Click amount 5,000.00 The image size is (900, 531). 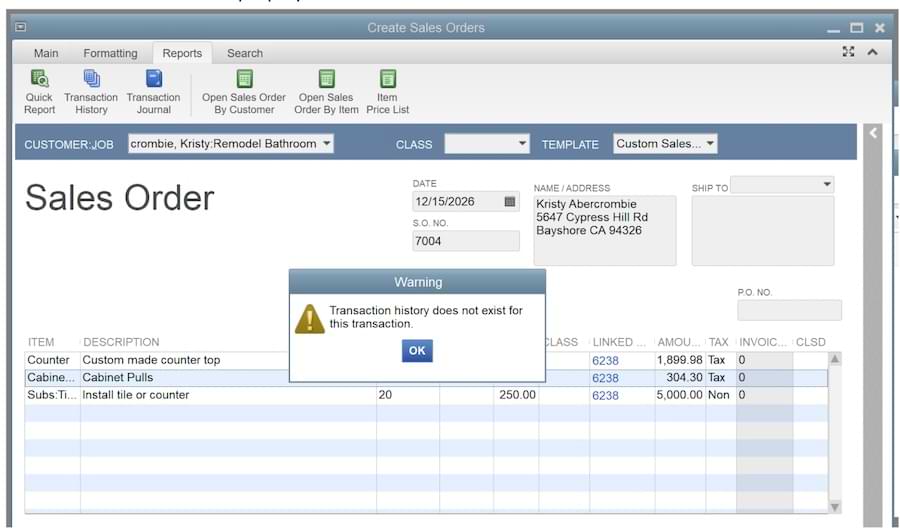coord(680,395)
